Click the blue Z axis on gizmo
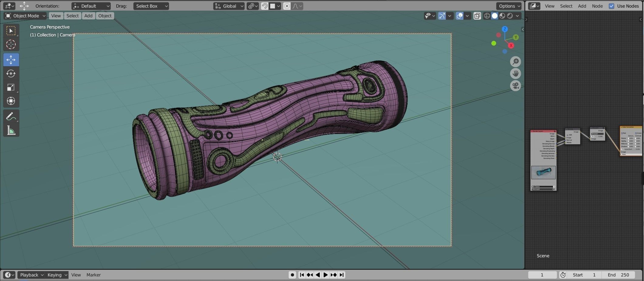The height and width of the screenshot is (281, 644). click(505, 29)
